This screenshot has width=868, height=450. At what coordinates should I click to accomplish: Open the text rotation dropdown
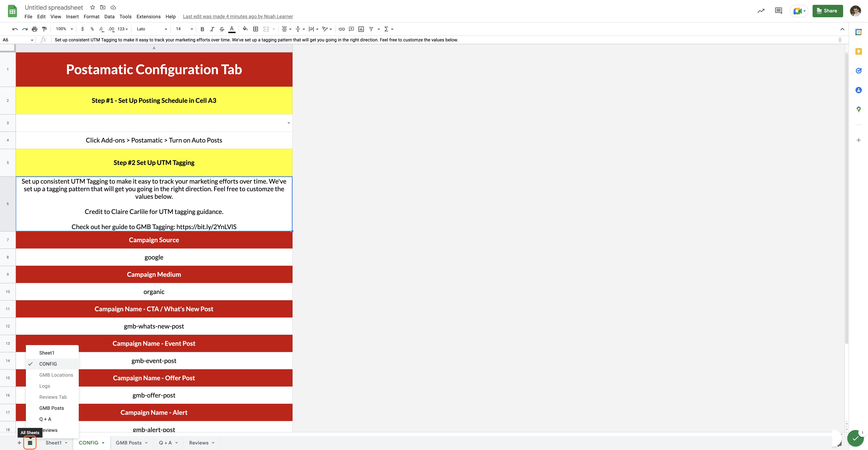(x=327, y=29)
